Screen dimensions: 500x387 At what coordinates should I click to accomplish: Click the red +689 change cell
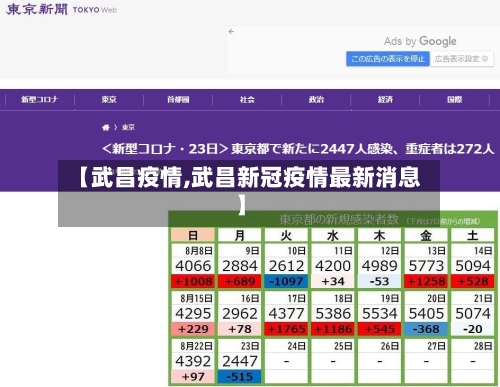tap(240, 281)
